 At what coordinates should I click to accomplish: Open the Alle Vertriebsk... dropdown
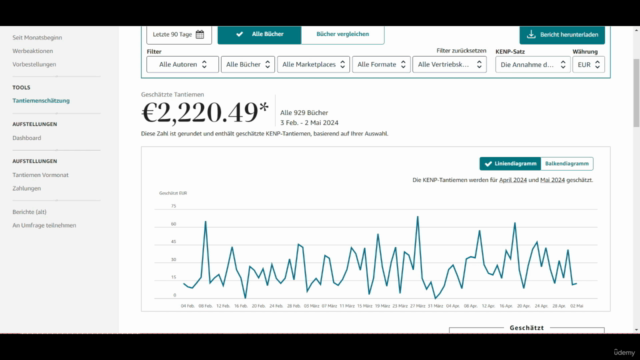(449, 64)
